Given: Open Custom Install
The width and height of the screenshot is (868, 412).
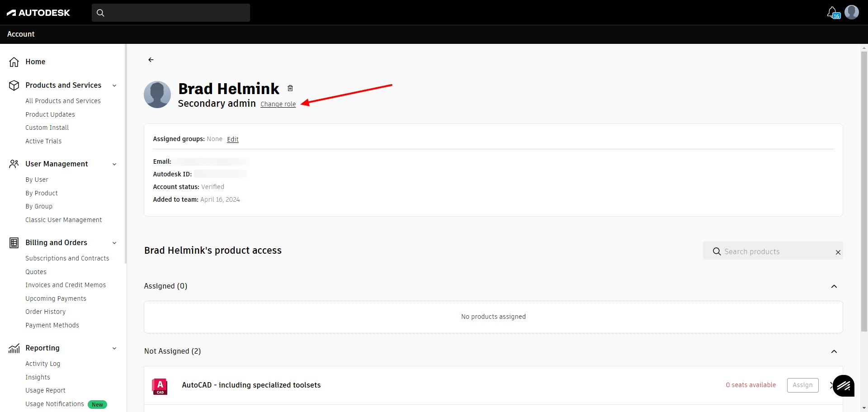Looking at the screenshot, I should click(x=47, y=128).
